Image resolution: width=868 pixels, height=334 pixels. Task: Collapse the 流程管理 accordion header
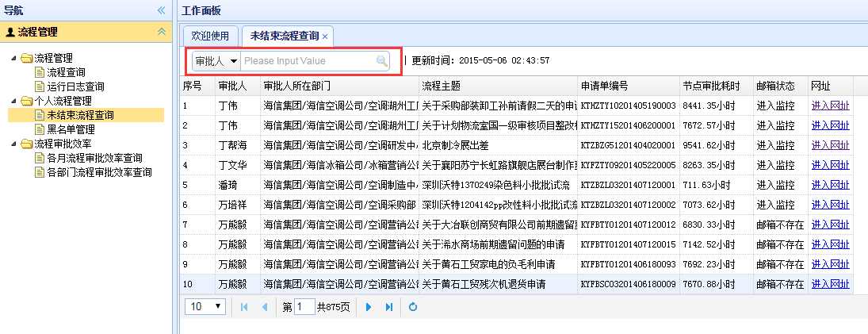[x=161, y=32]
